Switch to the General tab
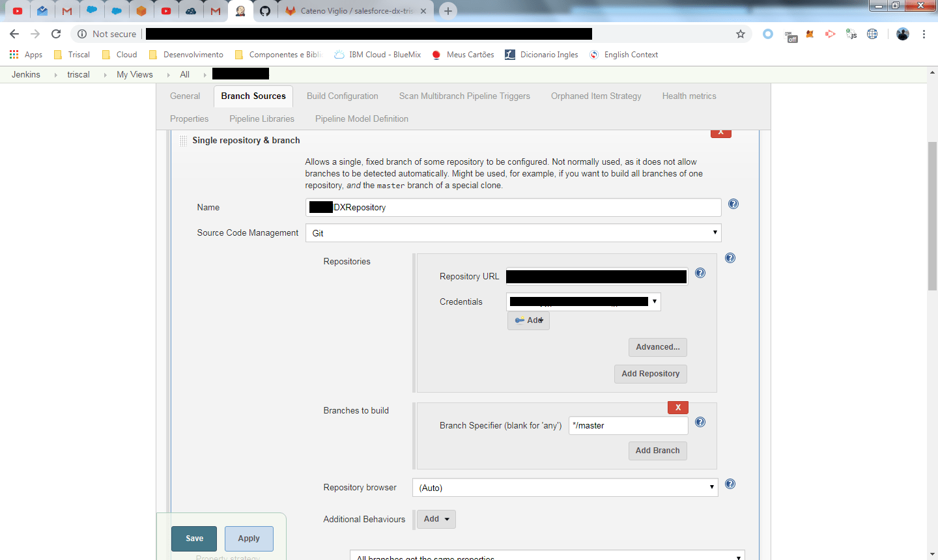Viewport: 938px width, 560px height. click(185, 96)
